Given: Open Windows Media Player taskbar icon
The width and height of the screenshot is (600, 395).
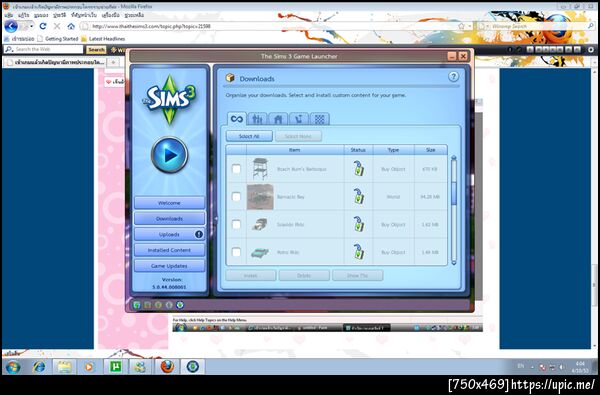Looking at the screenshot, I should click(x=89, y=367).
